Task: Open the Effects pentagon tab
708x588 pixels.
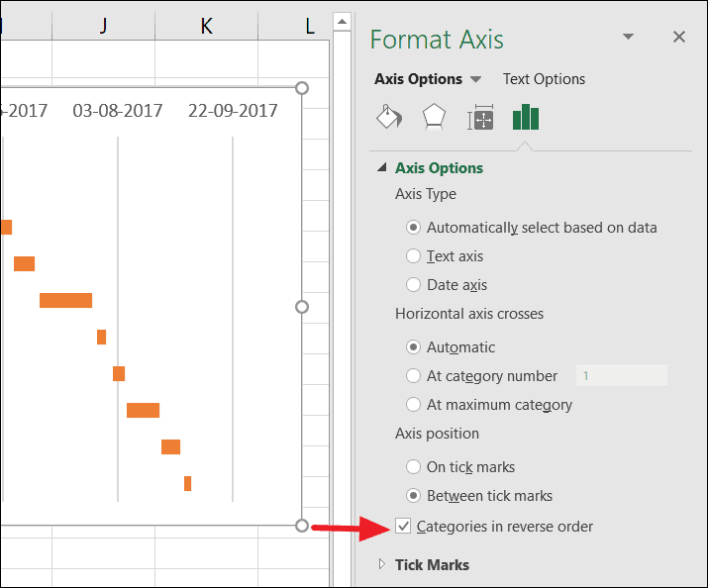Action: point(434,117)
